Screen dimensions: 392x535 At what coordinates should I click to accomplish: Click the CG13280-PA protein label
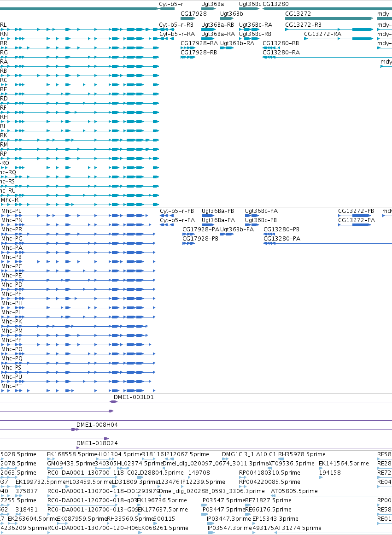(282, 239)
